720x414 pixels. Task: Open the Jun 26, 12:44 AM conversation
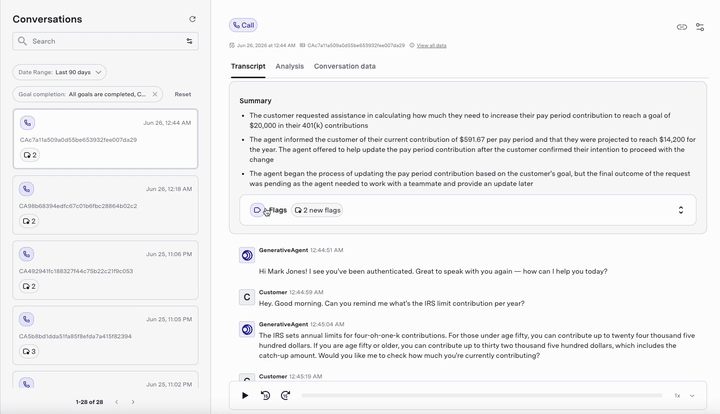tap(105, 139)
